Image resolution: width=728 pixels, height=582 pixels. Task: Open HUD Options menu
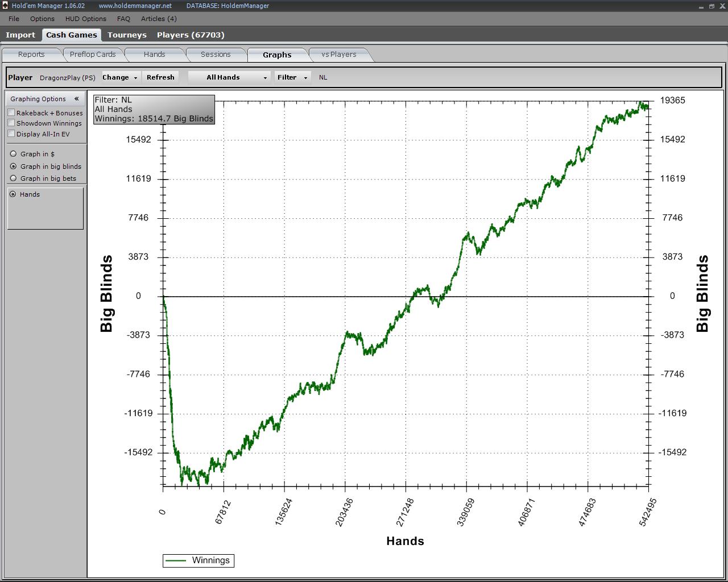pyautogui.click(x=86, y=19)
